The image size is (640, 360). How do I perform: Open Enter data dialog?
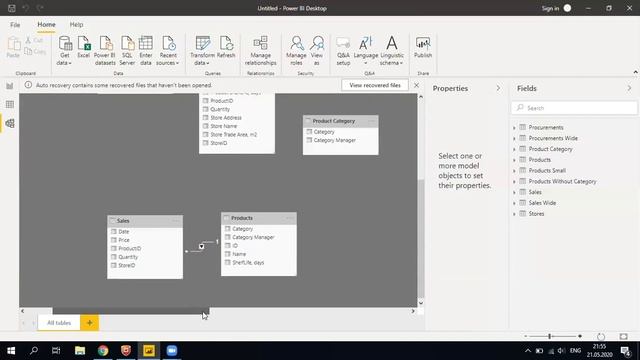pos(146,51)
